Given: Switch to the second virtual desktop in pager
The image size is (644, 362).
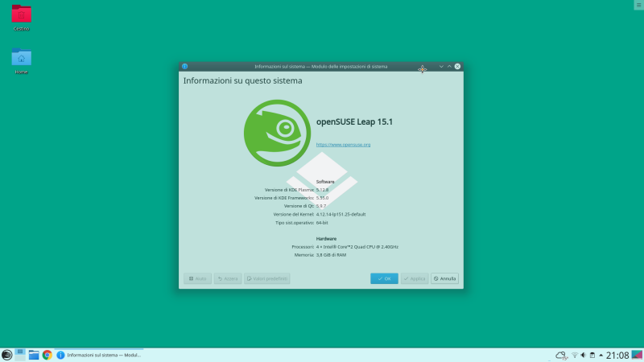Looking at the screenshot, I should point(19,358).
